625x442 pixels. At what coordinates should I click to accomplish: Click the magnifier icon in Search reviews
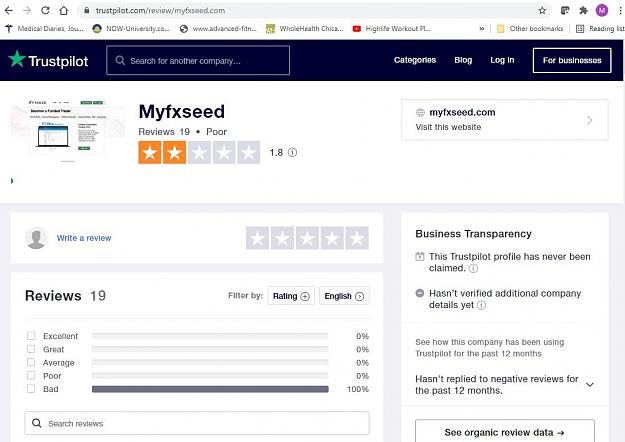[x=37, y=423]
